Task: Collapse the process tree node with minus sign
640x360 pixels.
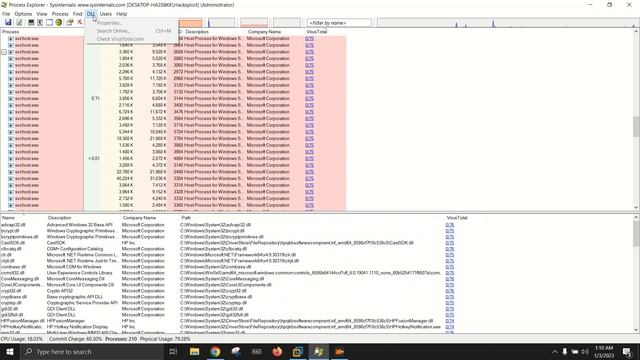Action: click(x=4, y=52)
